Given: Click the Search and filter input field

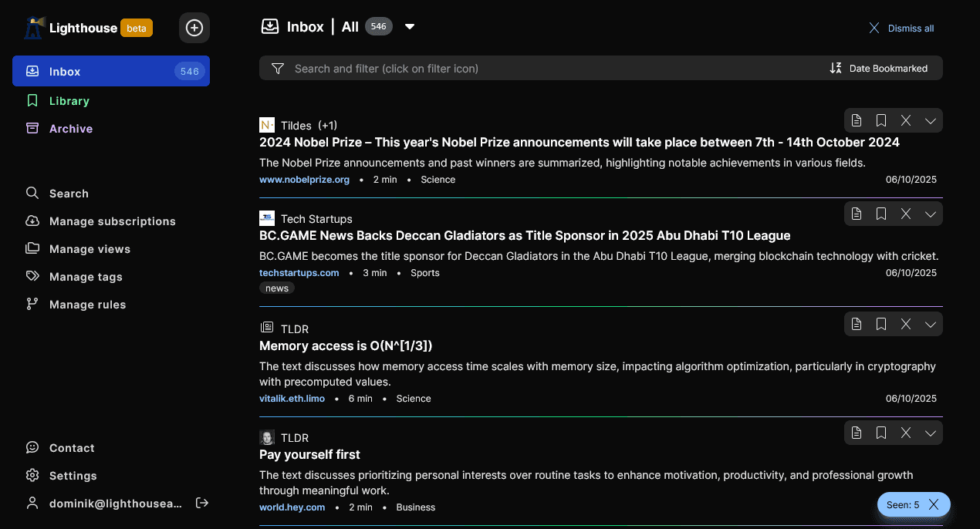Looking at the screenshot, I should [540, 69].
